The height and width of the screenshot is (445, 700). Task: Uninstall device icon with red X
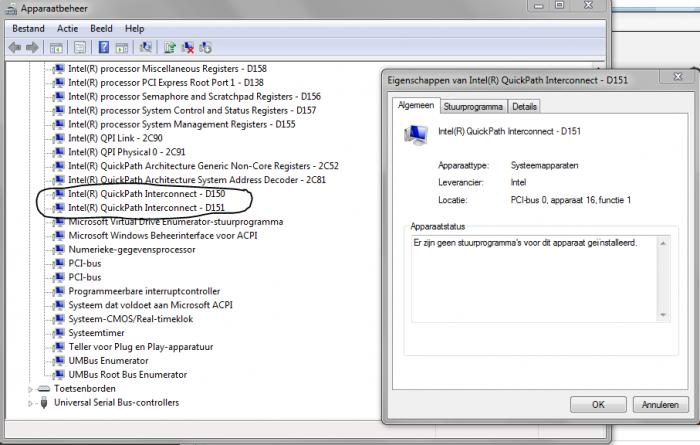tap(188, 47)
